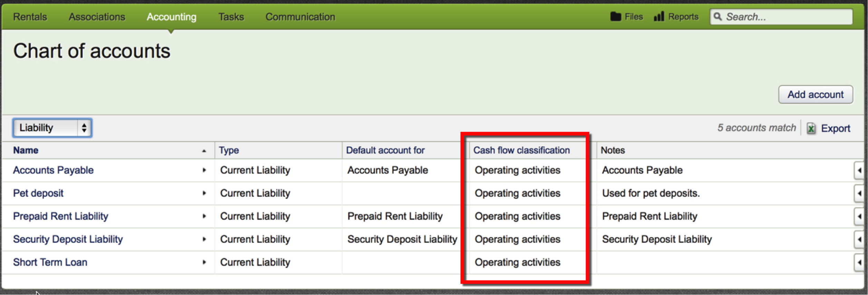Switch to the Rentals tab
Viewport: 868px width, 295px height.
30,17
